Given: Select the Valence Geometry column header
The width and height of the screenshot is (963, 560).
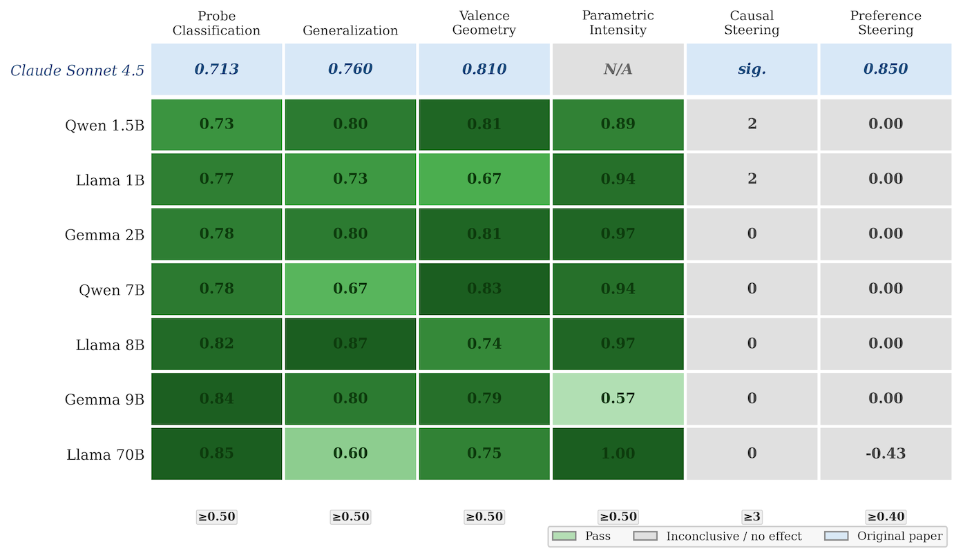Looking at the screenshot, I should pos(484,23).
